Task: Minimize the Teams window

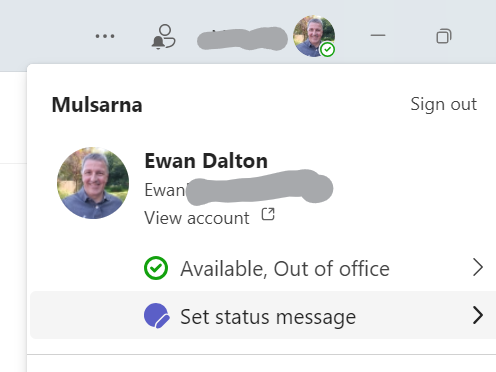Action: tap(378, 35)
